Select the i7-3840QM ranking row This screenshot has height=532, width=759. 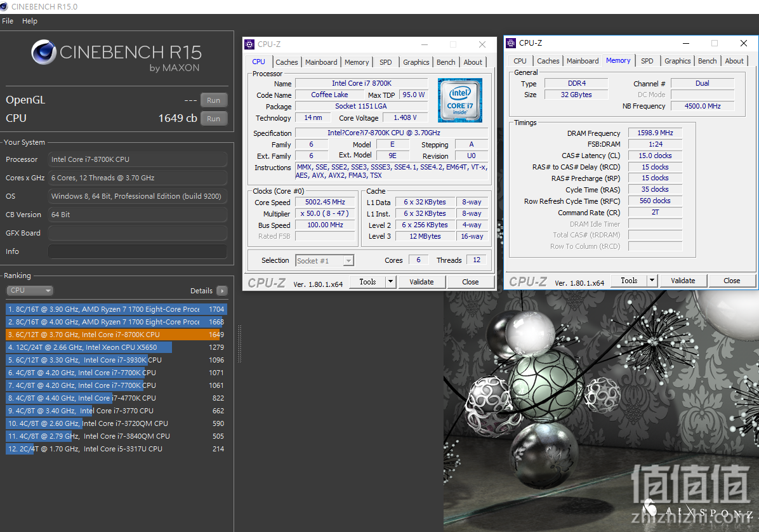coord(116,436)
